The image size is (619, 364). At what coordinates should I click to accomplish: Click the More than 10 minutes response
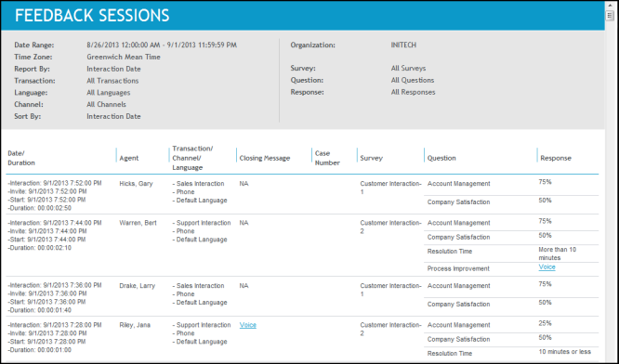tap(557, 253)
